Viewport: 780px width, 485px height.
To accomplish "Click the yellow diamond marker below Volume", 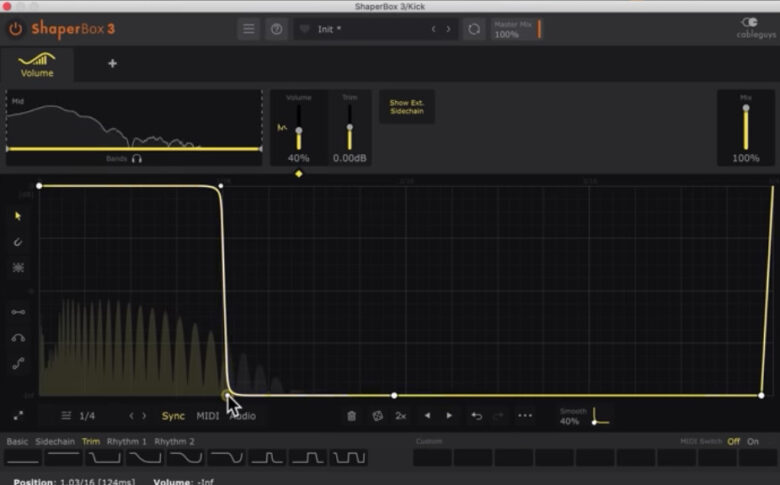I will click(298, 174).
